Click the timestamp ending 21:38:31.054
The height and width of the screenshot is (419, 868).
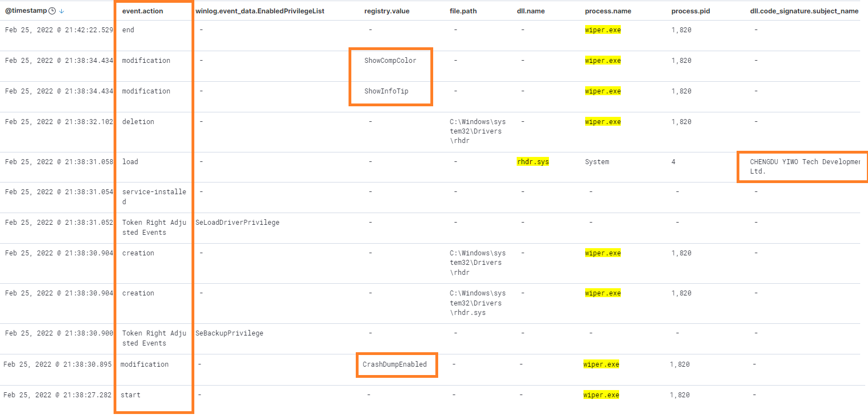click(x=59, y=192)
